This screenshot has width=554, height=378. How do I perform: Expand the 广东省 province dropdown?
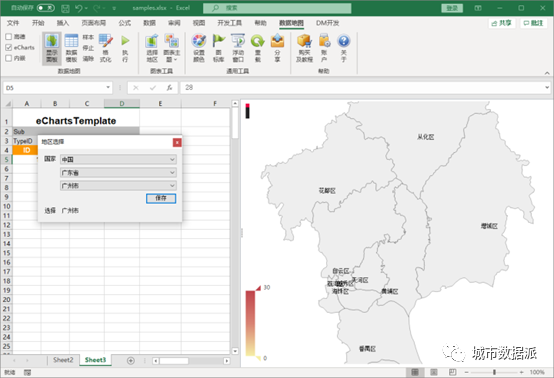(x=118, y=173)
